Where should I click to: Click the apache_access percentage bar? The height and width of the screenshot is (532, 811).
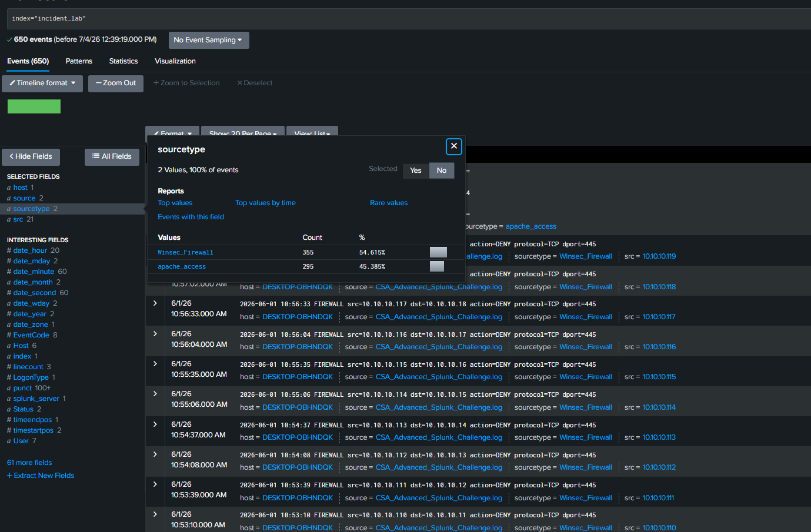437,266
